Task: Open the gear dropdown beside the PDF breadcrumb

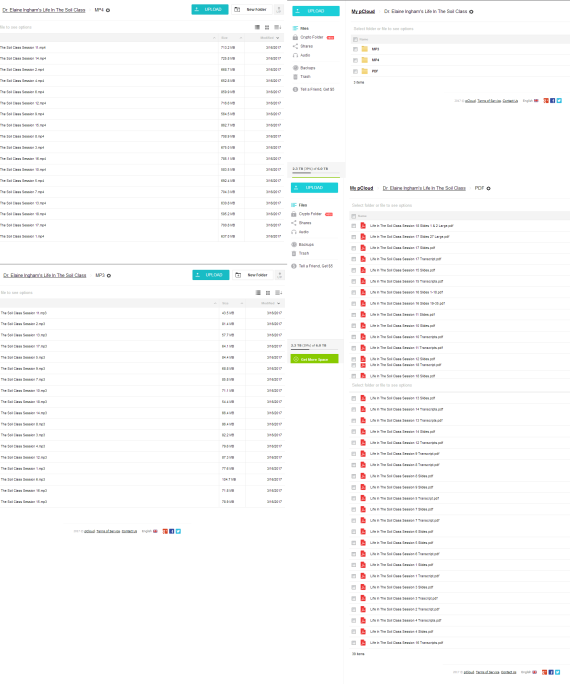Action: (488, 188)
